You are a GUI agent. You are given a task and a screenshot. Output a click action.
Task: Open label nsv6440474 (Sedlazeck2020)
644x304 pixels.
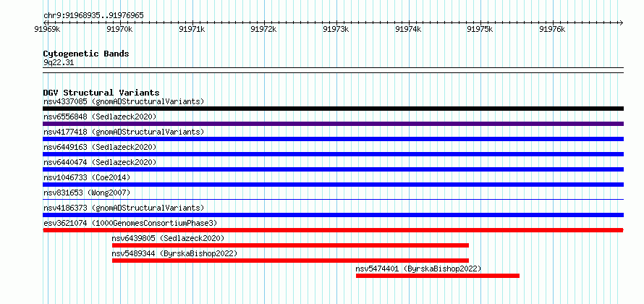coord(100,162)
